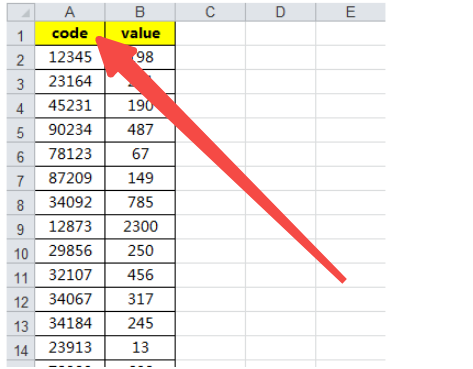Click the value cell showing 67
This screenshot has width=473, height=369.
click(x=140, y=154)
